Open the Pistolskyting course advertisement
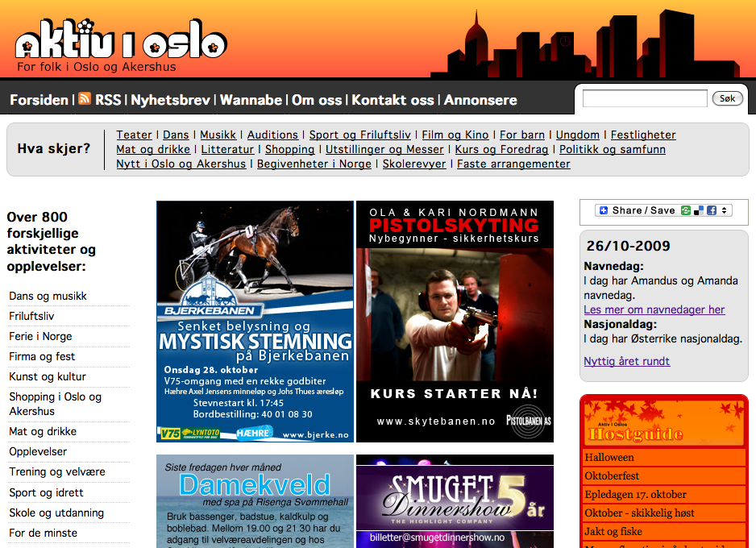756x548 pixels. (455, 321)
